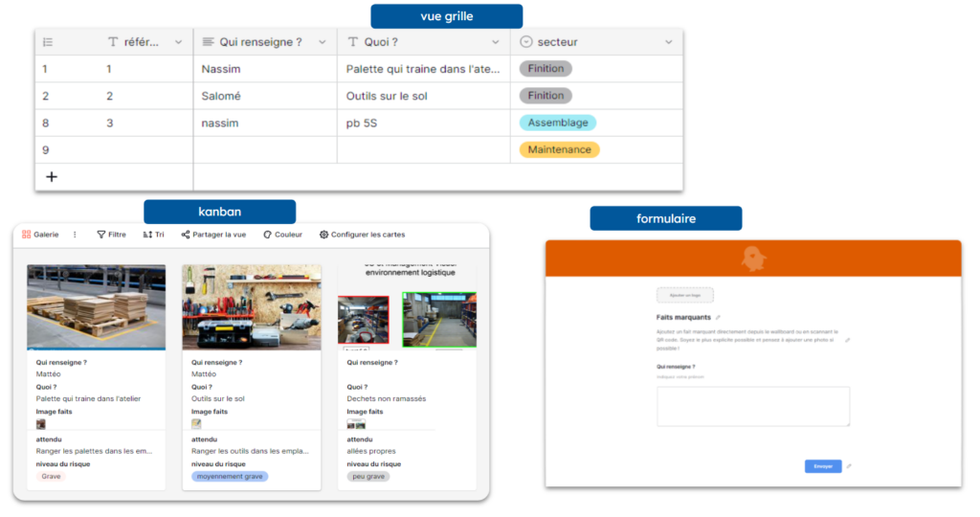Click the Assemblage sector tag
Screen dimensions: 980x517
[558, 123]
